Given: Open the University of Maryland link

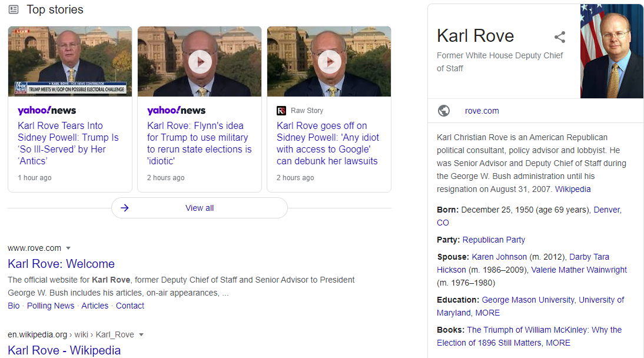Looking at the screenshot, I should point(601,300).
